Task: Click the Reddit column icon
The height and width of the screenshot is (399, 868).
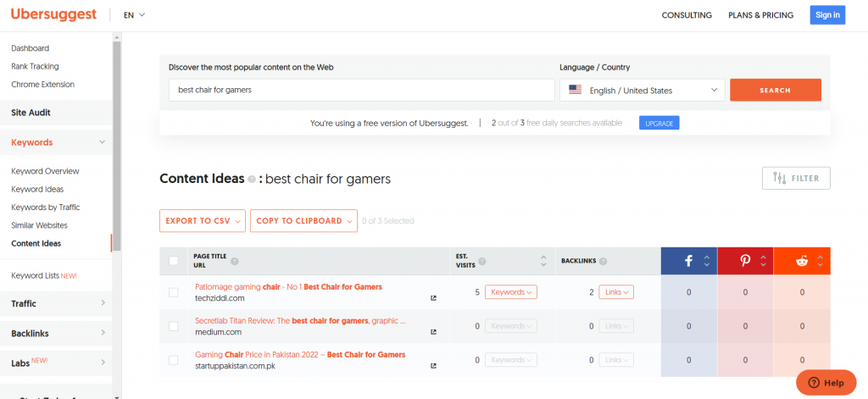Action: [x=802, y=261]
